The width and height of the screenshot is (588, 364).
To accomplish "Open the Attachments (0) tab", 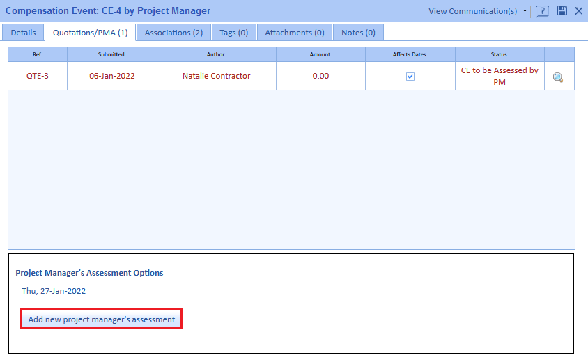I will coord(294,33).
